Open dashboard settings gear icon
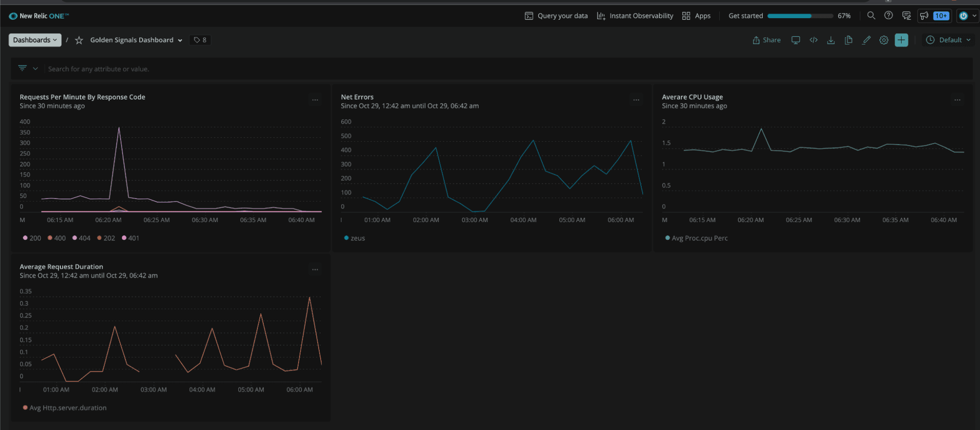The width and height of the screenshot is (980, 430). 883,40
